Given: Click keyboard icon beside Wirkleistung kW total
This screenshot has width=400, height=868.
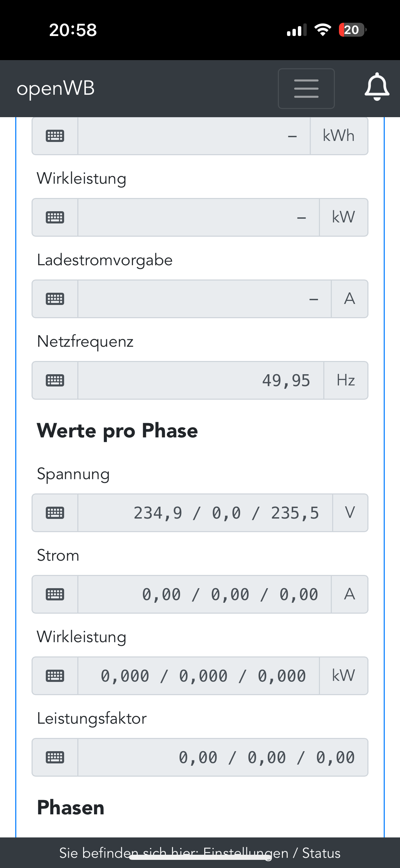Looking at the screenshot, I should (55, 217).
